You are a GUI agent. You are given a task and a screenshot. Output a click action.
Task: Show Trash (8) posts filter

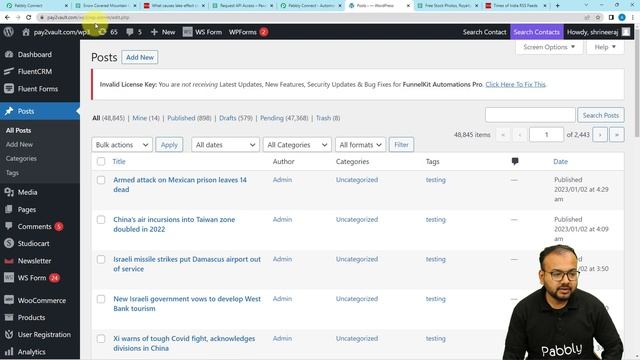tap(328, 118)
